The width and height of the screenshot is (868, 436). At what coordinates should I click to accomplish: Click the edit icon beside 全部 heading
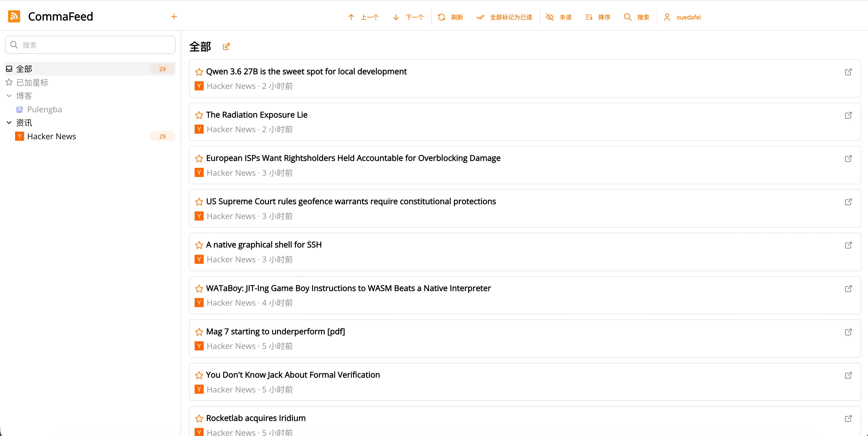pos(226,47)
